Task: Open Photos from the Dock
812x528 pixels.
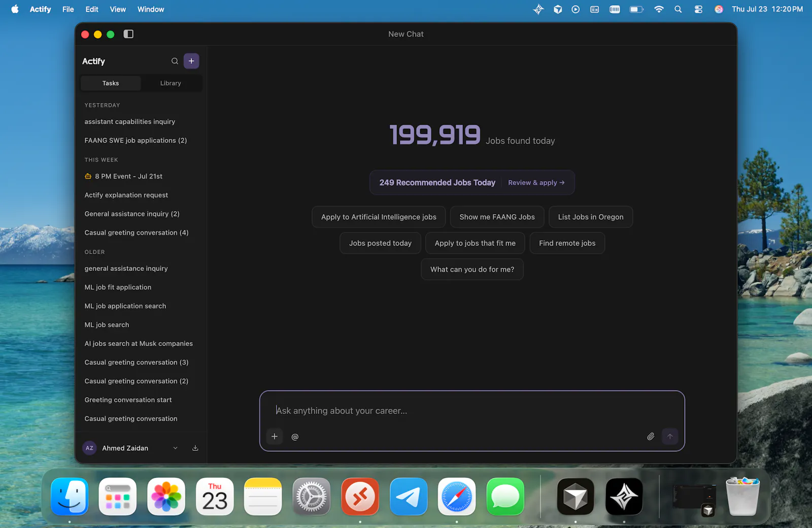Action: pos(166,497)
